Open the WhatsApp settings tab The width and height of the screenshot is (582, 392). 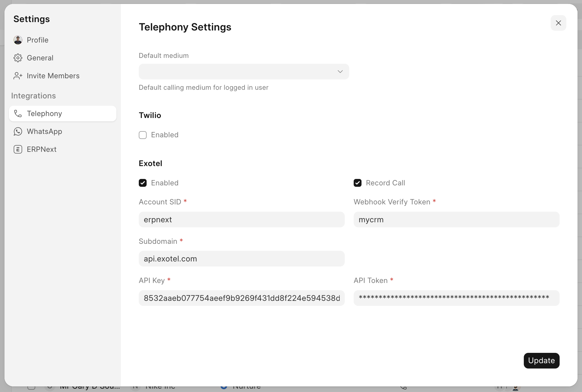click(x=44, y=131)
